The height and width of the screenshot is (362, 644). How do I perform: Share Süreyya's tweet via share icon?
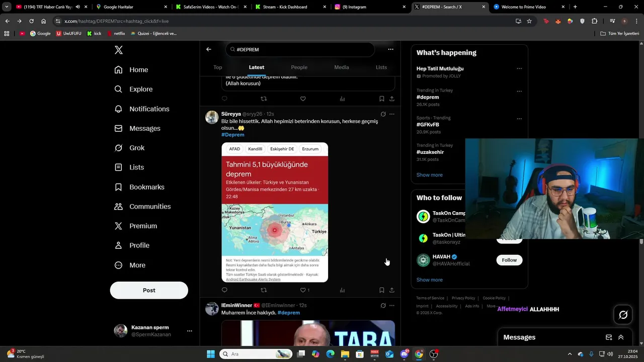[x=392, y=290]
